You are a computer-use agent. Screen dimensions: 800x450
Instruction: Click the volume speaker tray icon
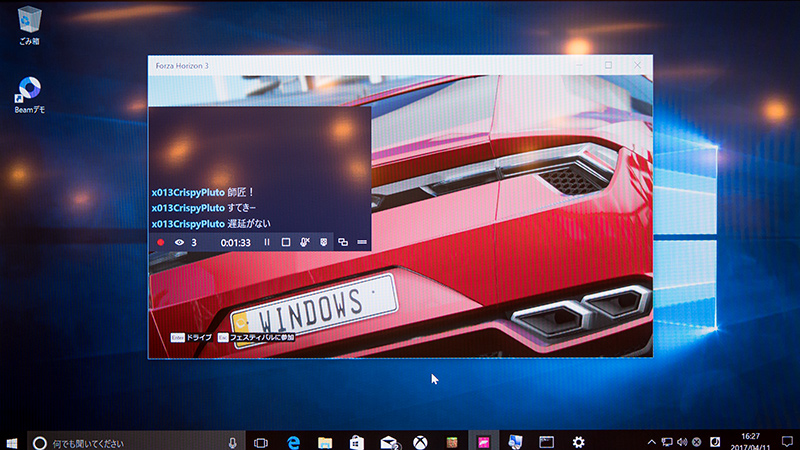(x=682, y=442)
